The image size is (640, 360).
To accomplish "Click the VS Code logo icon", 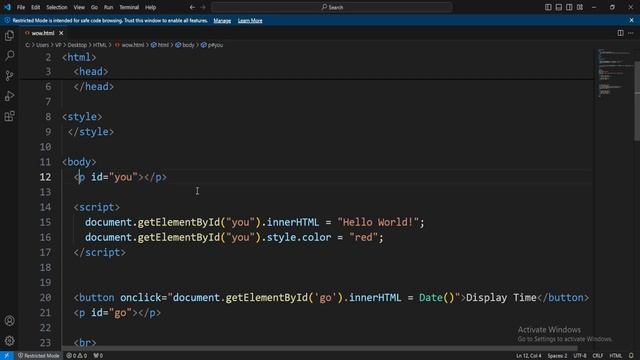I will 7,7.
